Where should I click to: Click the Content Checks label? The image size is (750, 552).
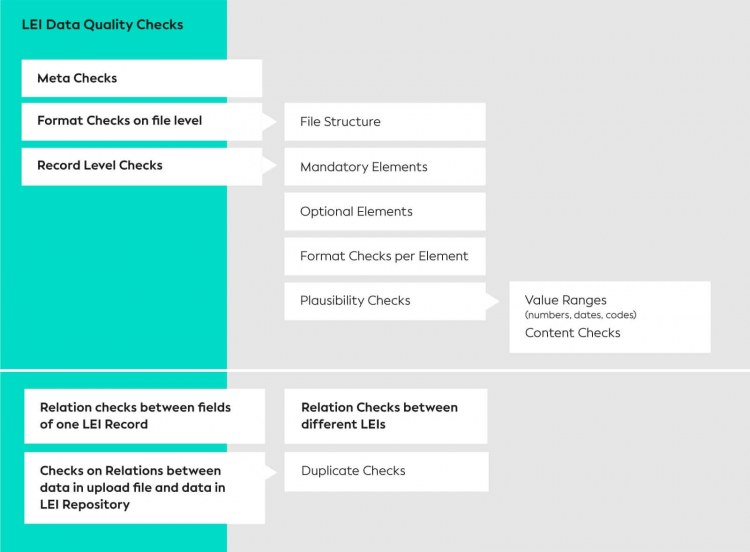pyautogui.click(x=572, y=333)
